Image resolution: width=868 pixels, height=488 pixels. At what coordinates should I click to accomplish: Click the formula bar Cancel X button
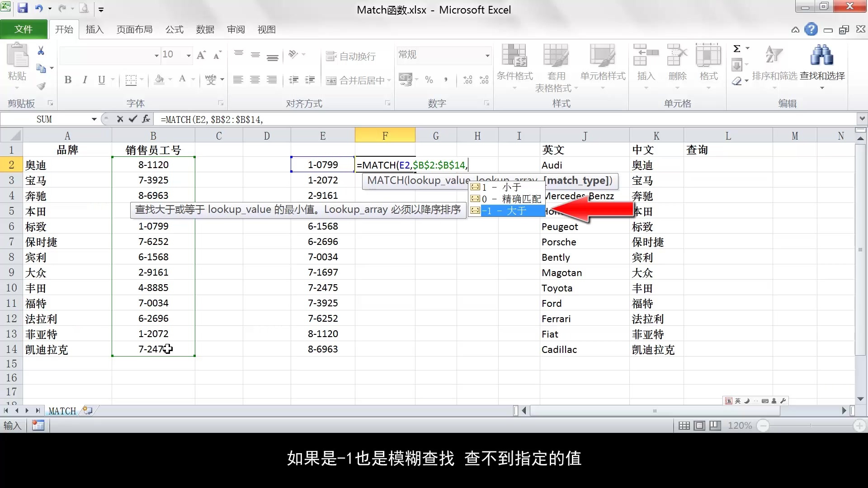(x=120, y=119)
